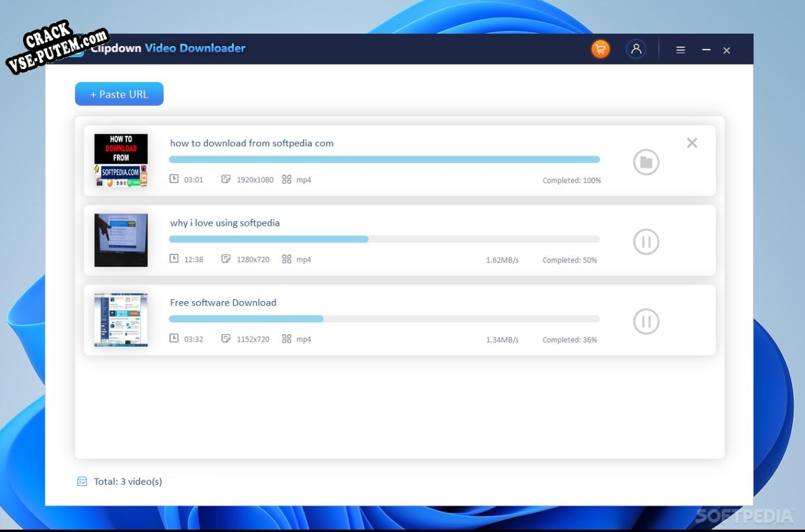Image resolution: width=805 pixels, height=532 pixels.
Task: Click the '1280x720' resolution value
Action: tap(253, 259)
